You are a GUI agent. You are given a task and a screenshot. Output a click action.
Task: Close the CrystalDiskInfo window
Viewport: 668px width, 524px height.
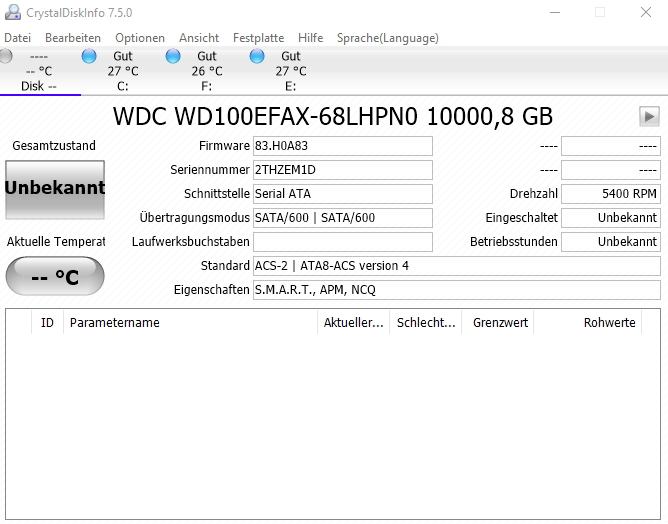646,12
